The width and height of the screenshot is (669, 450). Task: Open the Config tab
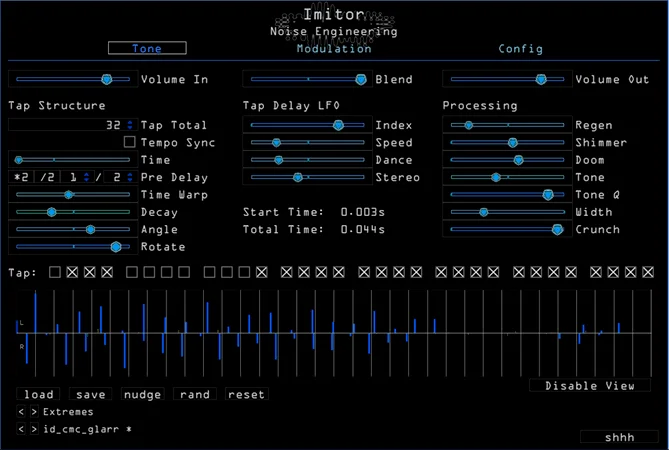521,49
